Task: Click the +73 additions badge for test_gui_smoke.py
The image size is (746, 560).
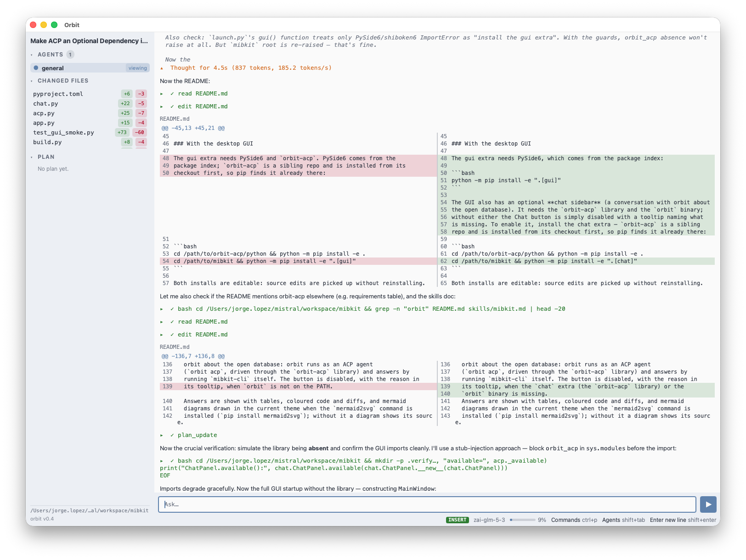Action: [122, 132]
